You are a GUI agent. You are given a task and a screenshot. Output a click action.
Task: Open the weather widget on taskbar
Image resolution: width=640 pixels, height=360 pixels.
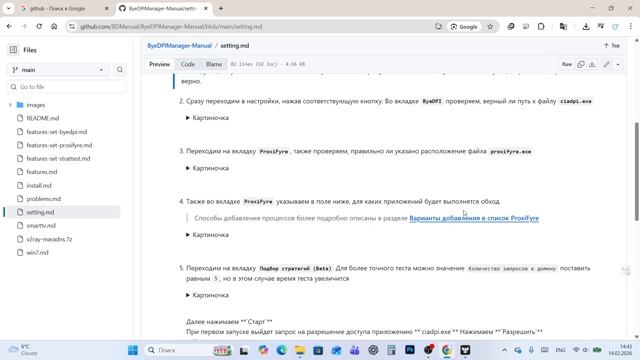coord(23,350)
